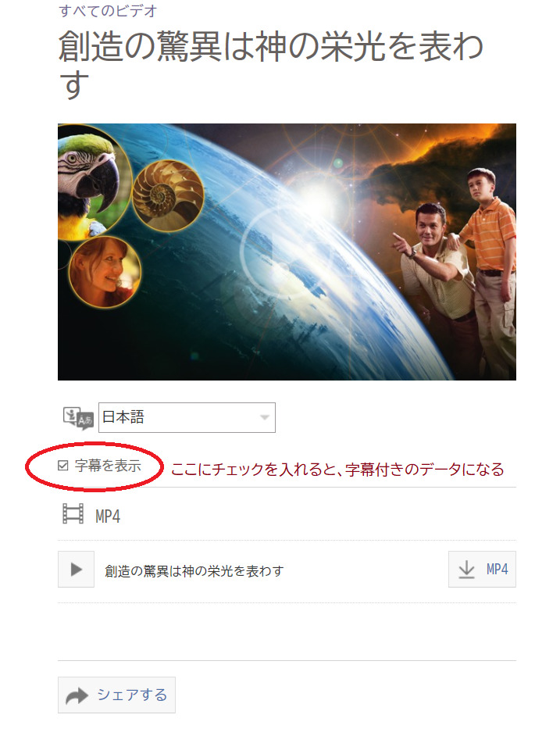Click the smiling woman circle image
Screen dimensions: 560x729
tap(105, 272)
